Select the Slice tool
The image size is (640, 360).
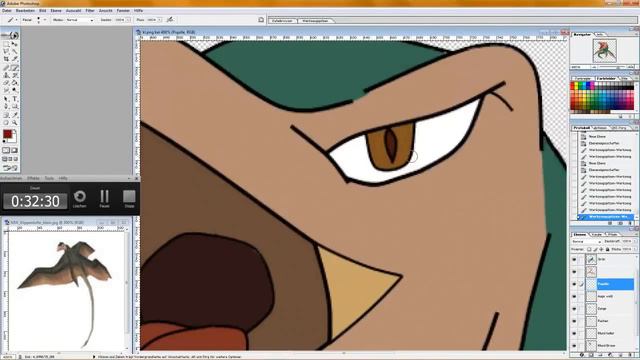[x=15, y=60]
